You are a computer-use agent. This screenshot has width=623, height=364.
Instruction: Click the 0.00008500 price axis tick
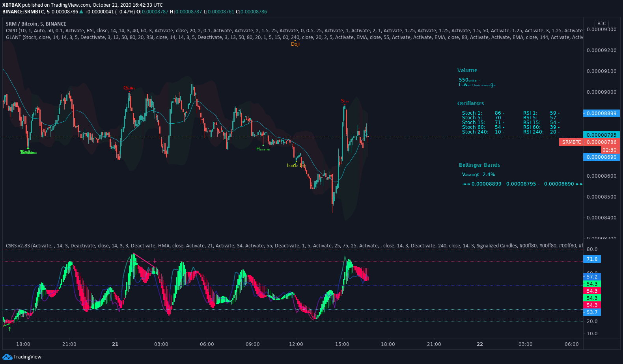pos(602,197)
